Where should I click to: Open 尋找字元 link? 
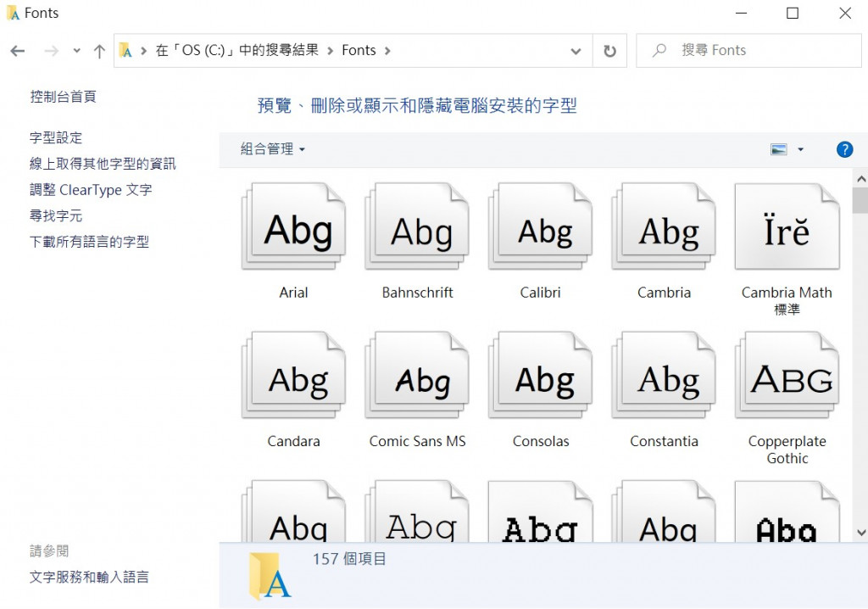point(56,215)
